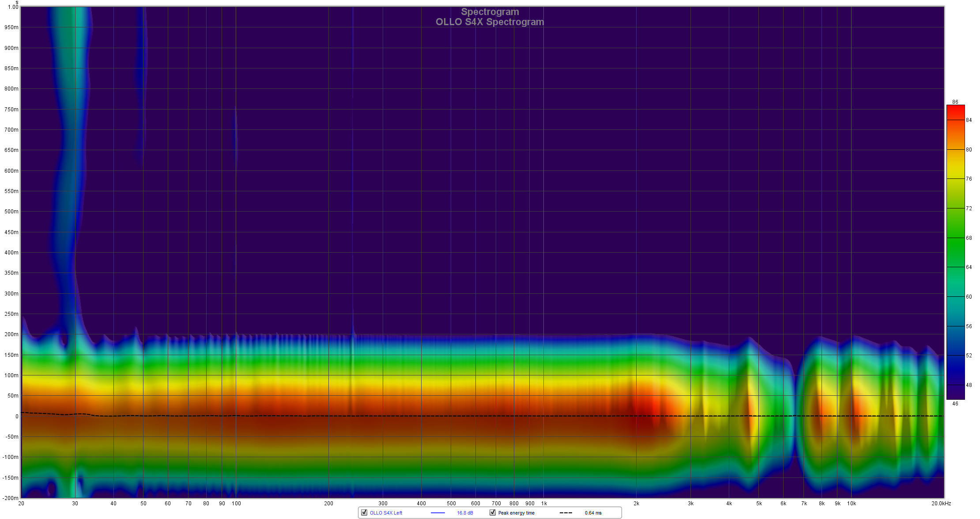Click the 1k label on the frequency axis
Image resolution: width=980 pixels, height=519 pixels.
[x=544, y=503]
